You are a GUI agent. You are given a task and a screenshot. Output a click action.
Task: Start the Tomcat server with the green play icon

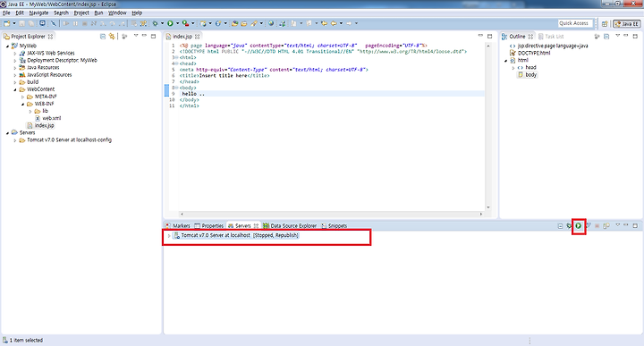click(579, 225)
